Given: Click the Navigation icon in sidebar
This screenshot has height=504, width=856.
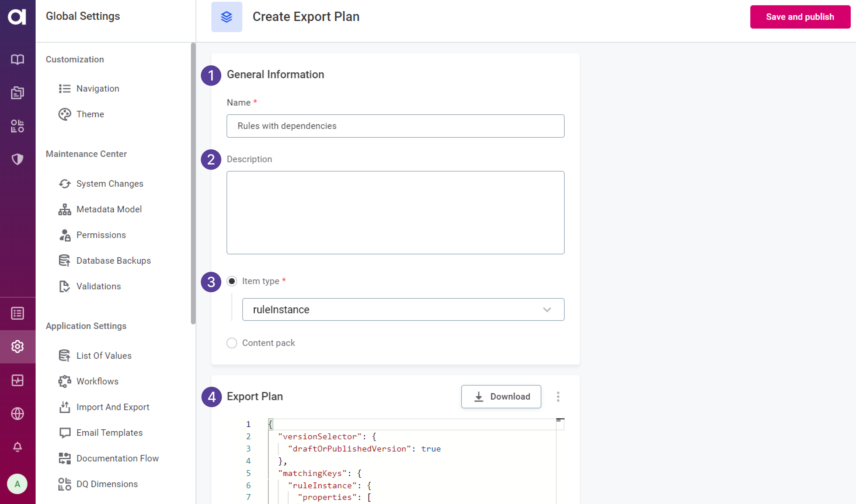Looking at the screenshot, I should (65, 88).
